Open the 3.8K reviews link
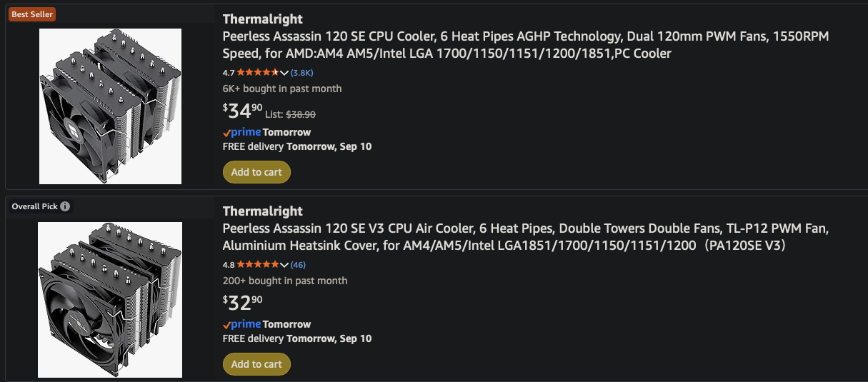The image size is (868, 382). (301, 72)
